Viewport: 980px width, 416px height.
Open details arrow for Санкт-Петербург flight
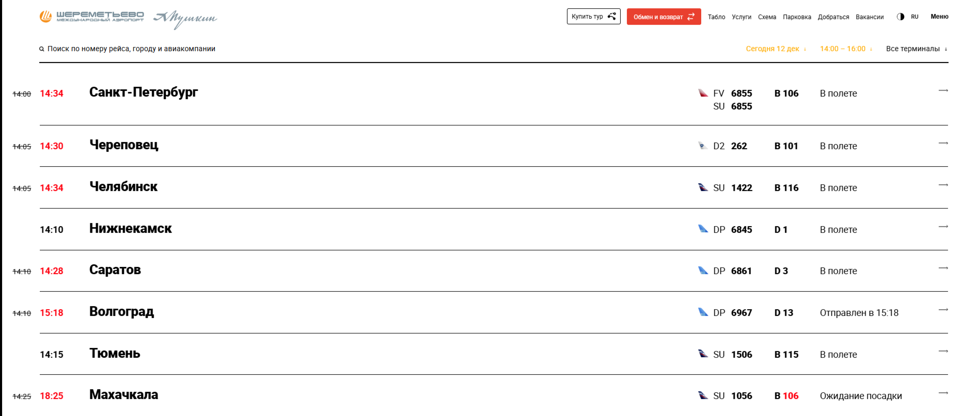[943, 90]
